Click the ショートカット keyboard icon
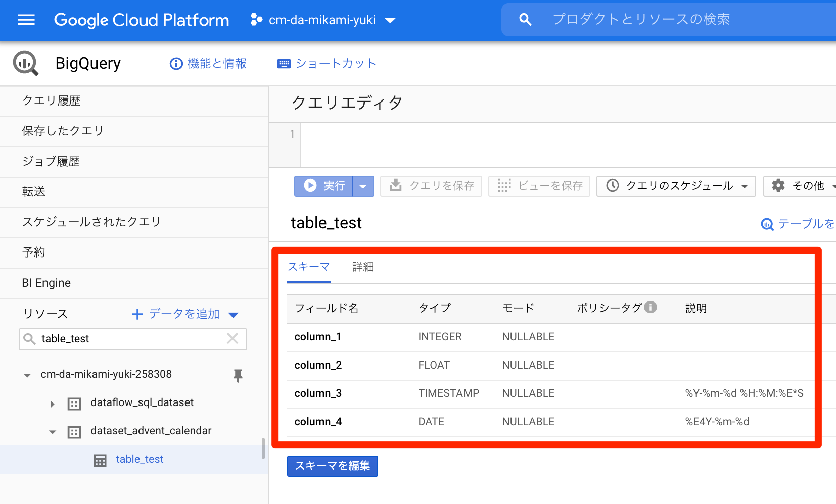This screenshot has height=504, width=836. [284, 63]
